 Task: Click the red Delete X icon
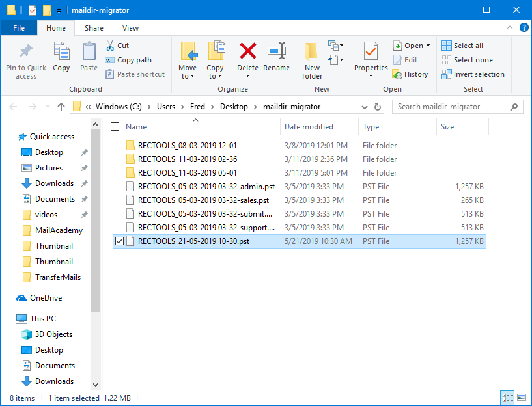(248, 51)
